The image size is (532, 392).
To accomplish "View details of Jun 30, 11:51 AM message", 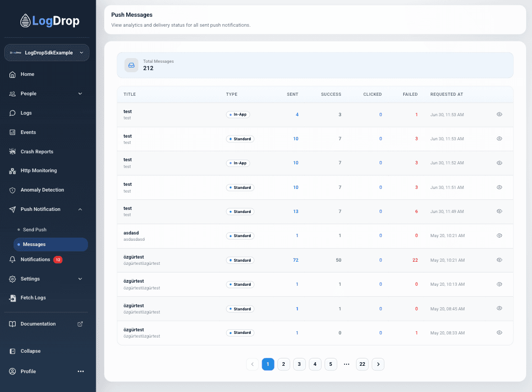I will tap(500, 187).
